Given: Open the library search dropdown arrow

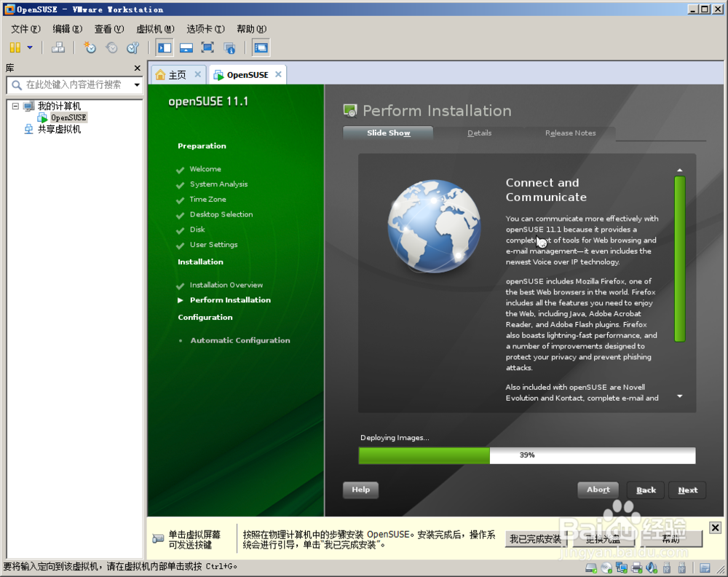Looking at the screenshot, I should click(137, 85).
